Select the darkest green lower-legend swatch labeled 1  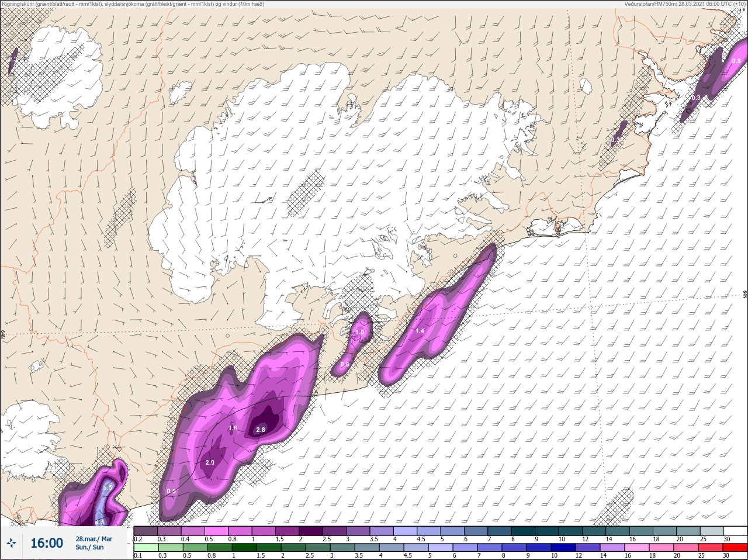pyautogui.click(x=243, y=548)
